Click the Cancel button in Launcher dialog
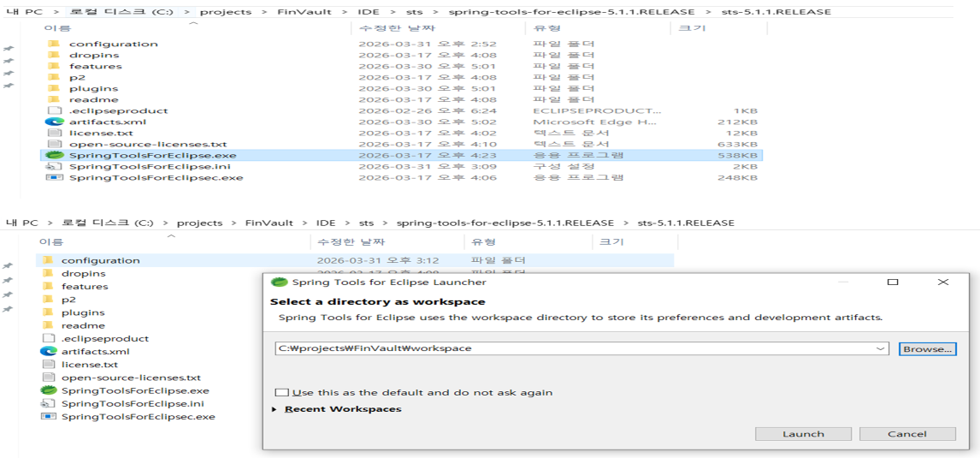 [907, 434]
